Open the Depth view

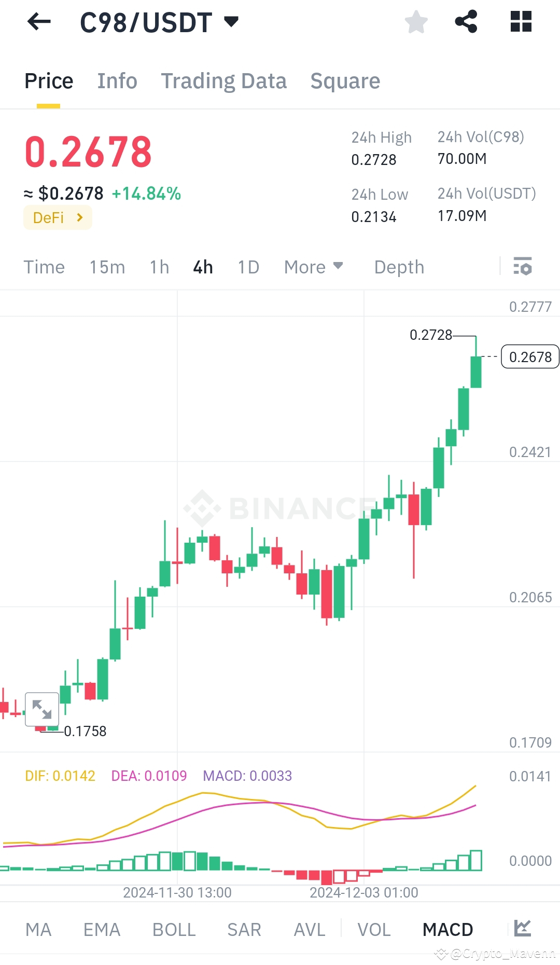pos(399,267)
